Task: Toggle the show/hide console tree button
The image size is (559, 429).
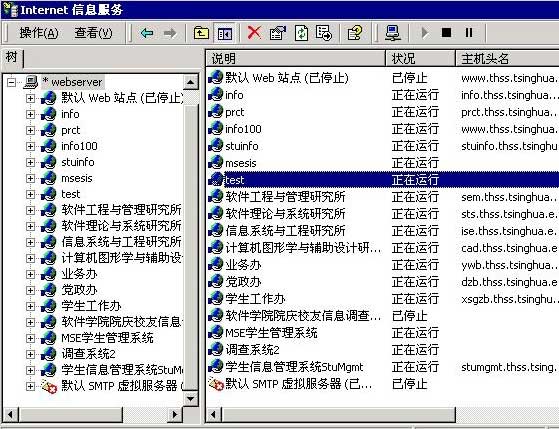Action: [x=224, y=34]
